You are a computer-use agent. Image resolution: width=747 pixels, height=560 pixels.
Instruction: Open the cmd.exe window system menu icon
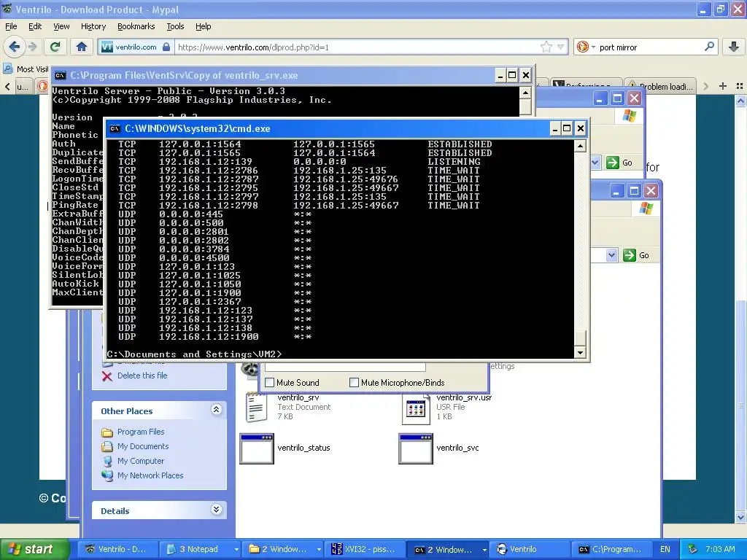(115, 128)
